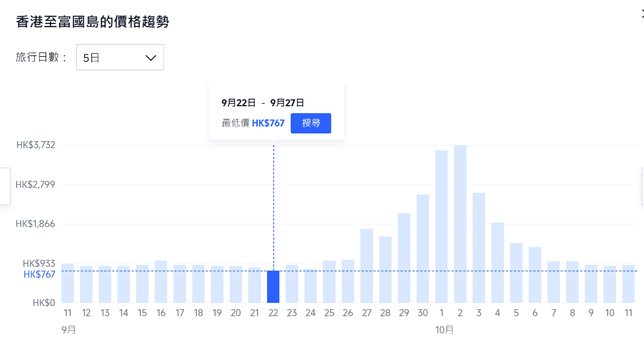Select the September 12 price bar
This screenshot has height=344, width=644.
pos(86,284)
